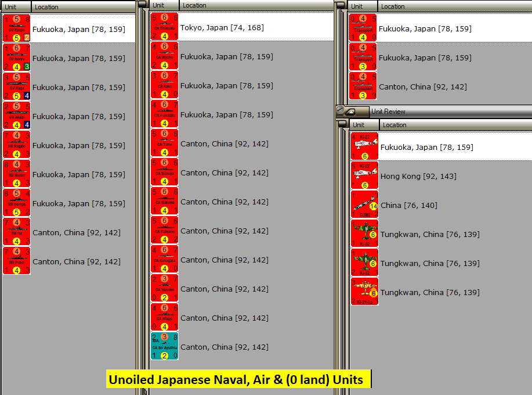This screenshot has height=395, width=532.
Task: Select the CV Akagi carrier counter
Action: 17,116
